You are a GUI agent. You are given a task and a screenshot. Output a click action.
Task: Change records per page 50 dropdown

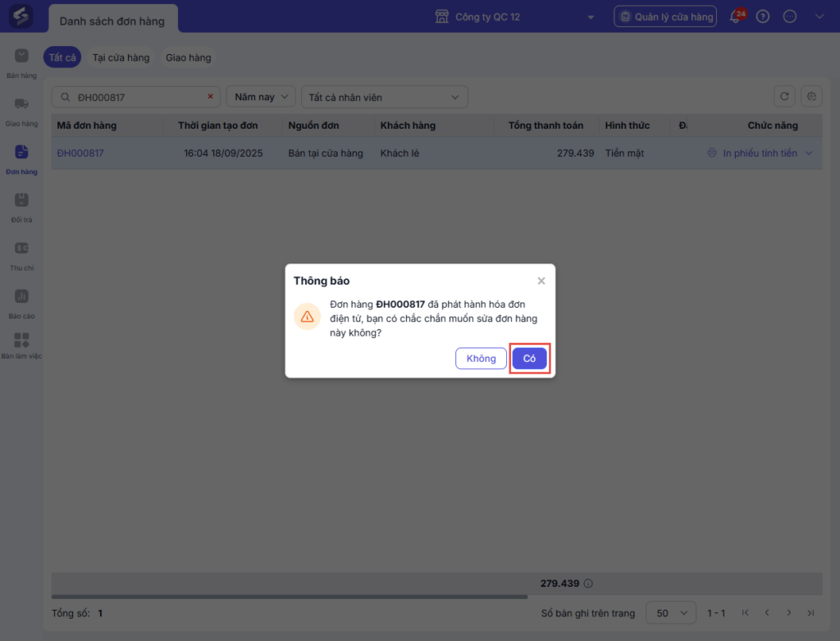[x=671, y=612]
